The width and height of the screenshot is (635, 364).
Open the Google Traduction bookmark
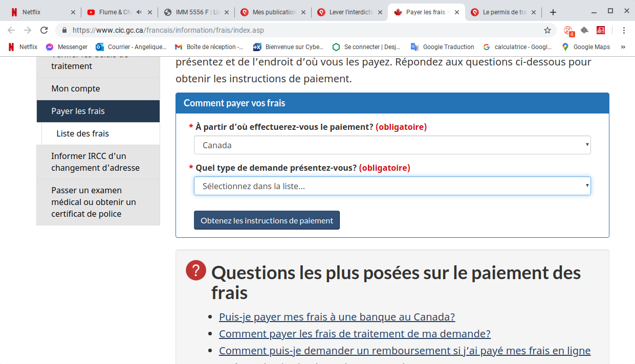443,47
